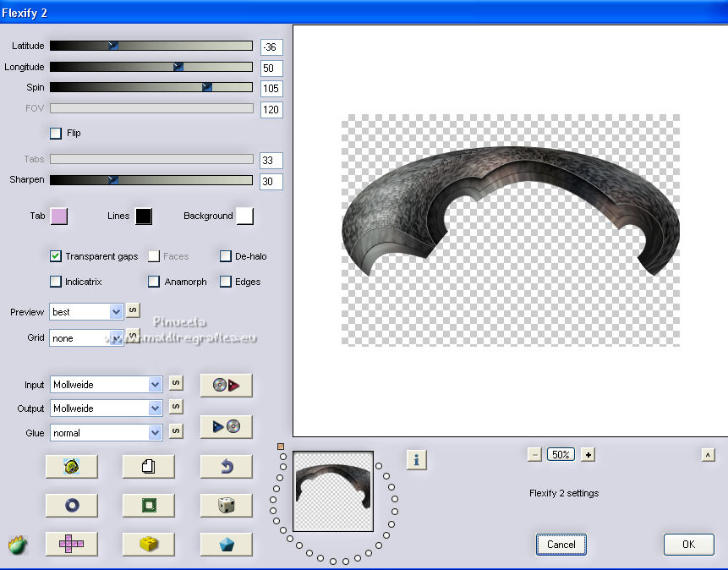The image size is (728, 570).
Task: Open the pink Tab color swatch
Action: (59, 216)
